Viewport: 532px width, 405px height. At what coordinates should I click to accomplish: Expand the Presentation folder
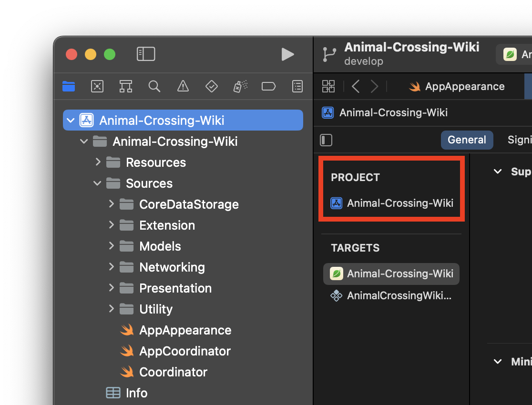pos(111,288)
